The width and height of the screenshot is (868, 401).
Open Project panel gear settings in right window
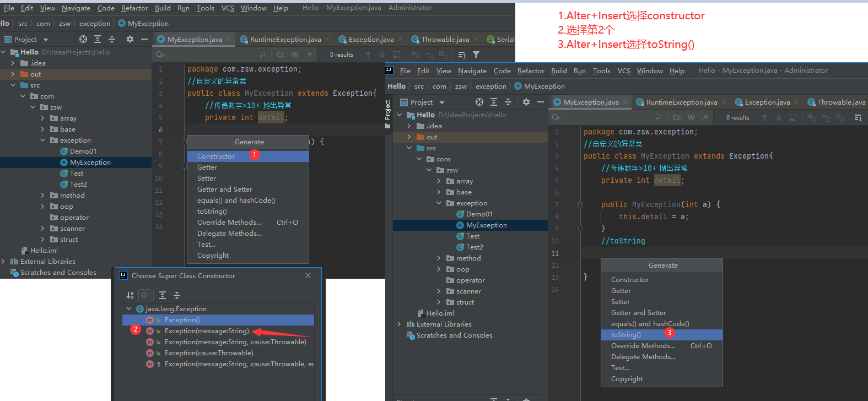526,102
